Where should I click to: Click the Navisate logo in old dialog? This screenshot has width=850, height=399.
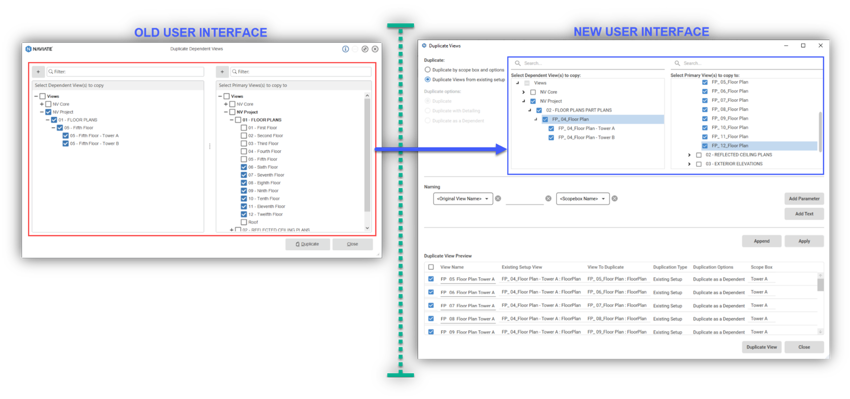pos(39,49)
